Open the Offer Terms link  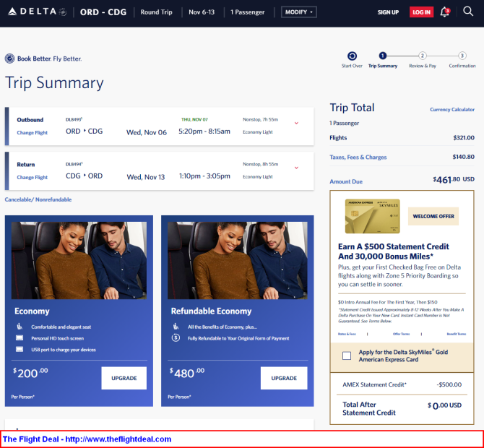pos(401,334)
